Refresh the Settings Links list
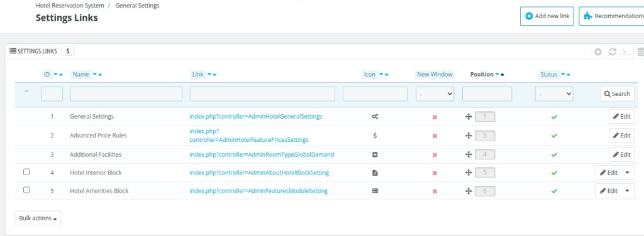Viewport: 644px width, 236px height. 613,52
